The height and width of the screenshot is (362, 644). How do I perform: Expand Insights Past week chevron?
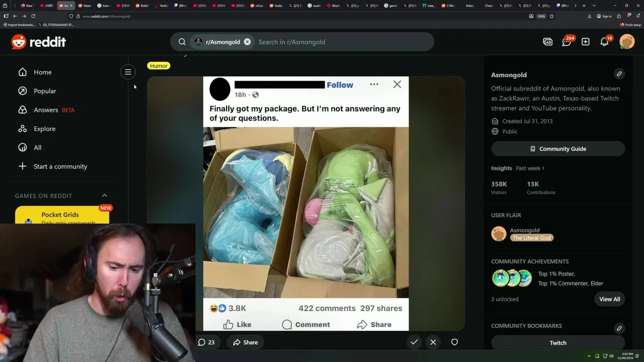[543, 168]
